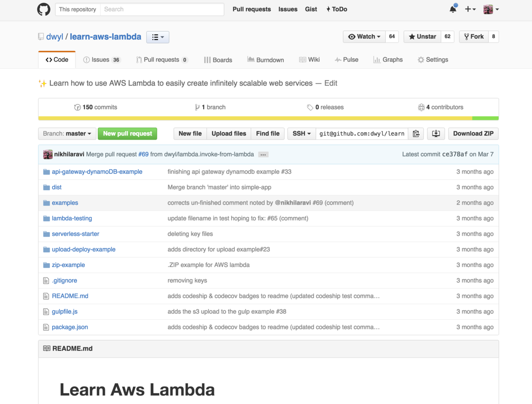Open the dwyl owner link

click(55, 37)
